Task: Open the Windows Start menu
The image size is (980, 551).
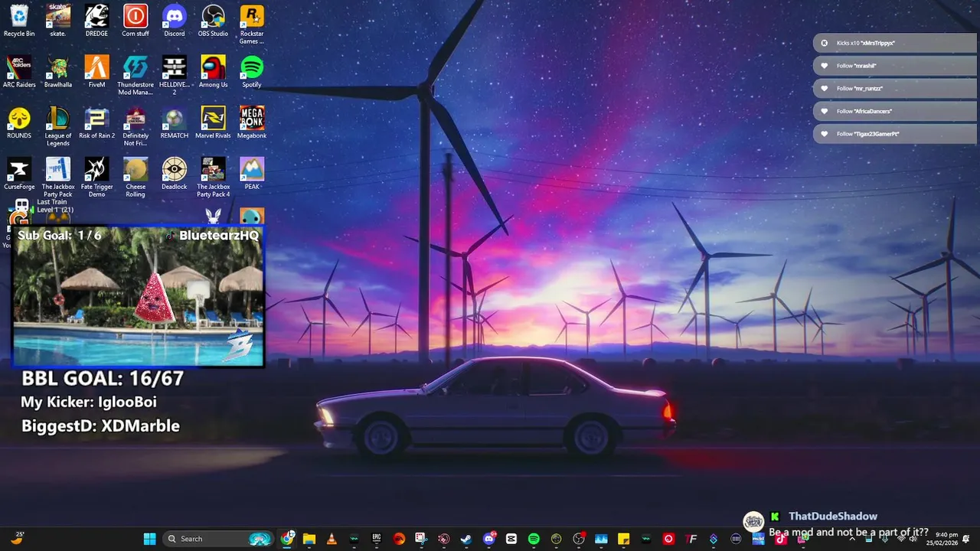Action: (x=149, y=539)
